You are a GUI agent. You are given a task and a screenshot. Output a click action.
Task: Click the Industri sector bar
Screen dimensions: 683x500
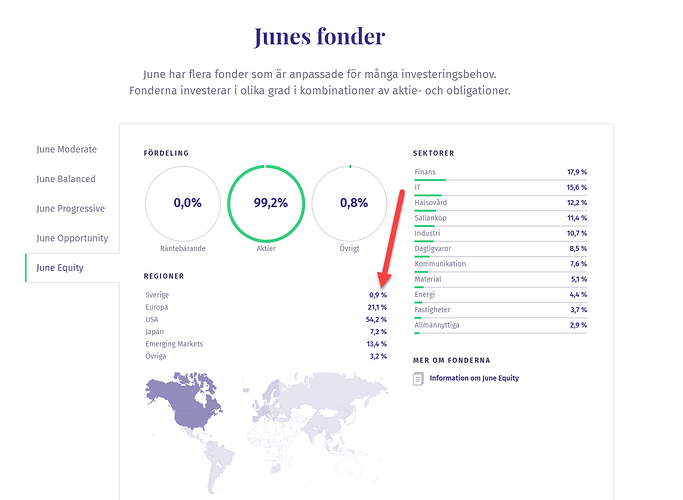(500, 241)
